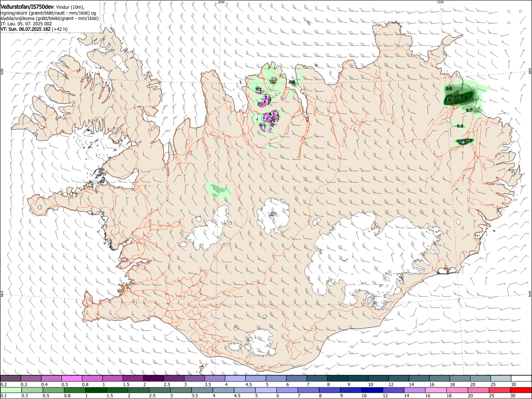Viewport: 532px width, 399px height.
Task: Click the 66N latitude label on the left edge
Action: click(2, 72)
